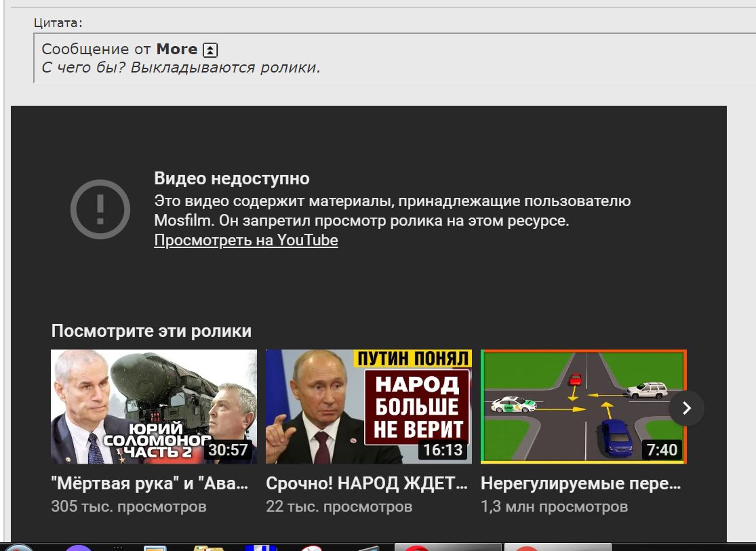Image resolution: width=756 pixels, height=551 pixels.
Task: Click the 7:40 duration badge
Action: point(661,450)
